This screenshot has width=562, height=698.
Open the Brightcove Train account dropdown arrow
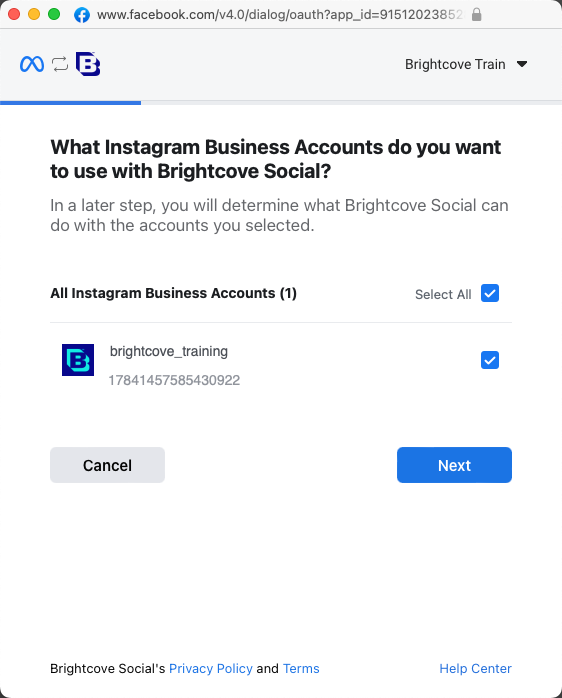(x=522, y=64)
